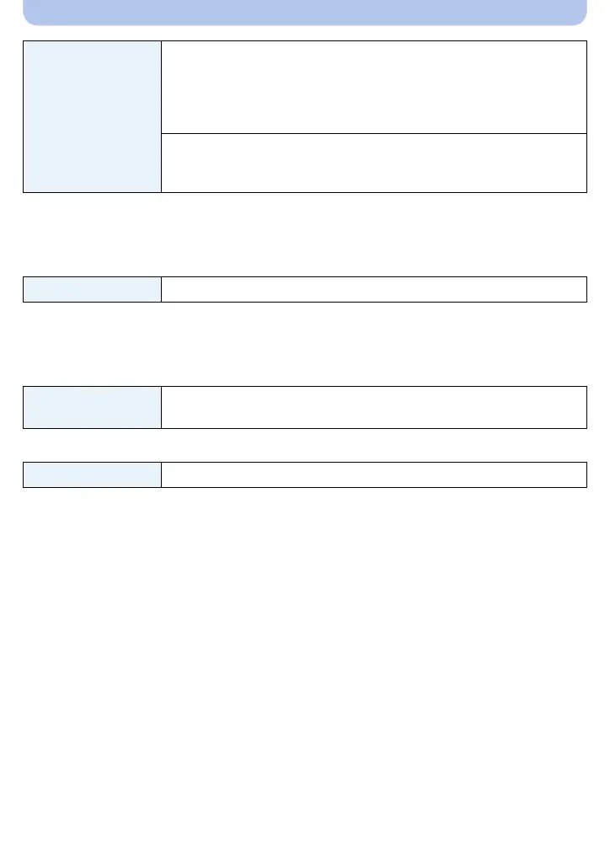
Task: Click blank space between first and second tables
Action: click(304, 235)
